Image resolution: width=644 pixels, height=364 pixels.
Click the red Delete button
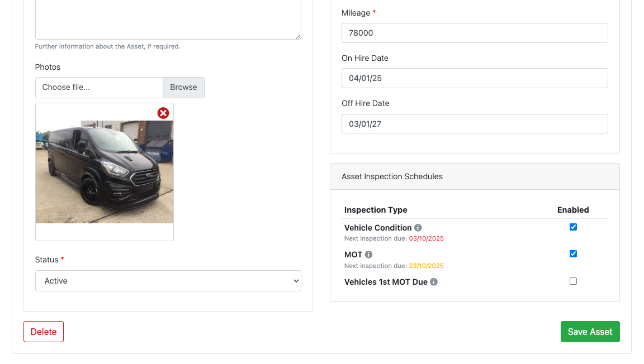tap(44, 332)
